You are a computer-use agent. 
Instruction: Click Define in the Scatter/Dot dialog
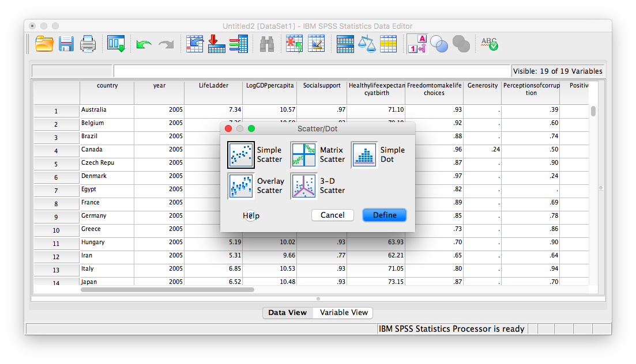pyautogui.click(x=385, y=215)
